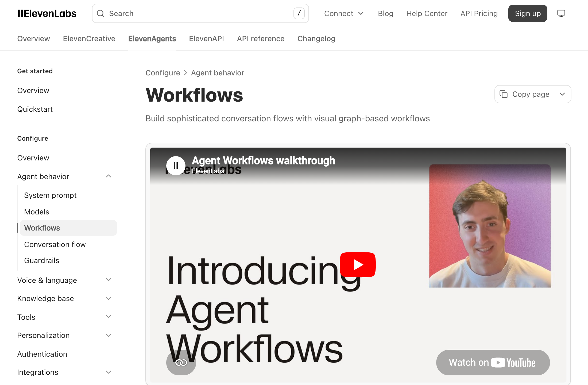Click the Personalization label
This screenshot has width=588, height=385.
click(43, 335)
